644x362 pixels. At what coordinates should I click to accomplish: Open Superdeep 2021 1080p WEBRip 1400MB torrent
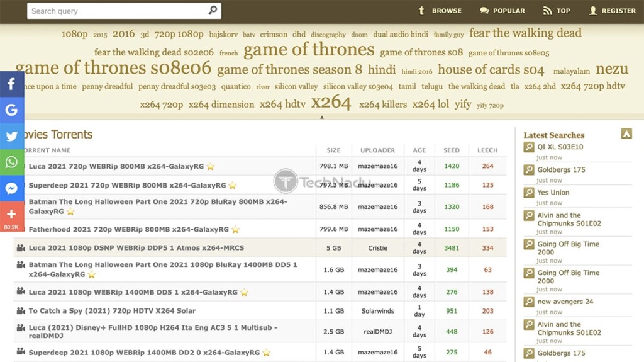click(144, 353)
